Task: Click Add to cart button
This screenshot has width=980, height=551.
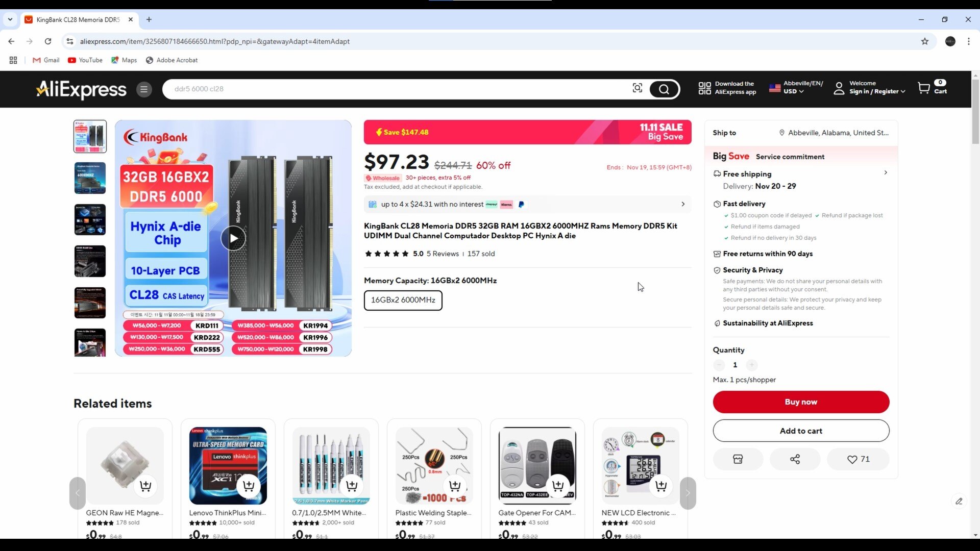Action: pos(801,431)
